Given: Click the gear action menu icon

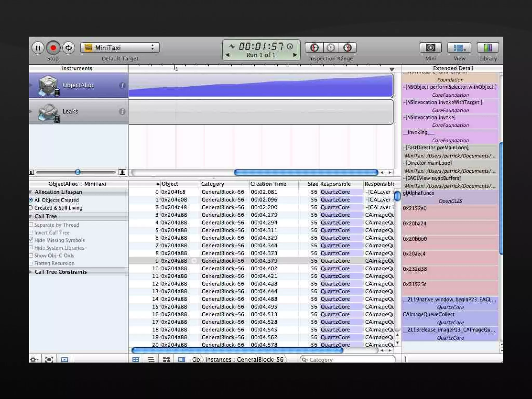Looking at the screenshot, I should (34, 360).
